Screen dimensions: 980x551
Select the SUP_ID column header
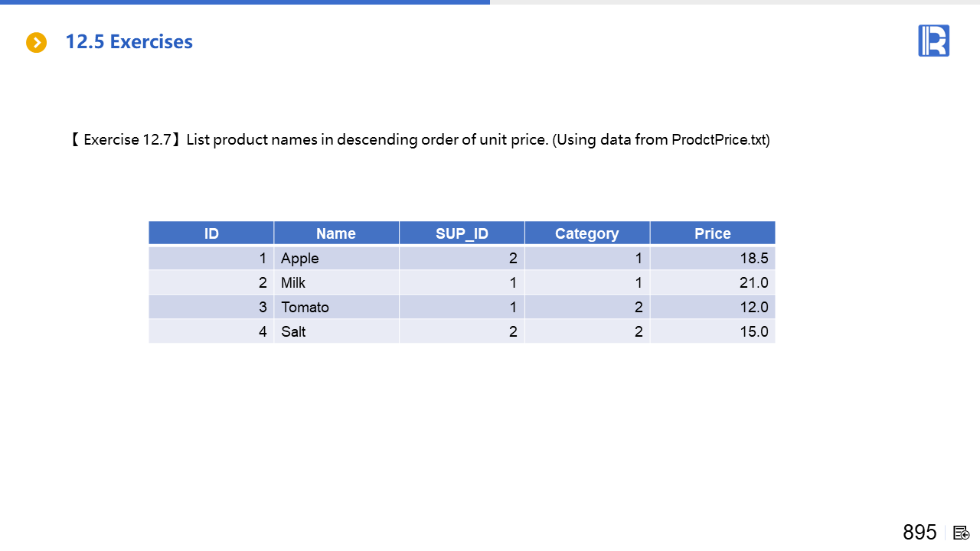462,233
